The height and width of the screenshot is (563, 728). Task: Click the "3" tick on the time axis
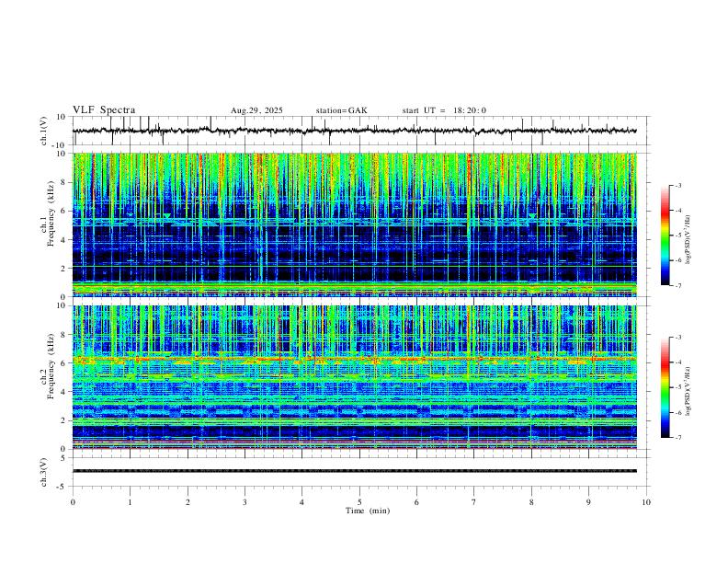(245, 502)
